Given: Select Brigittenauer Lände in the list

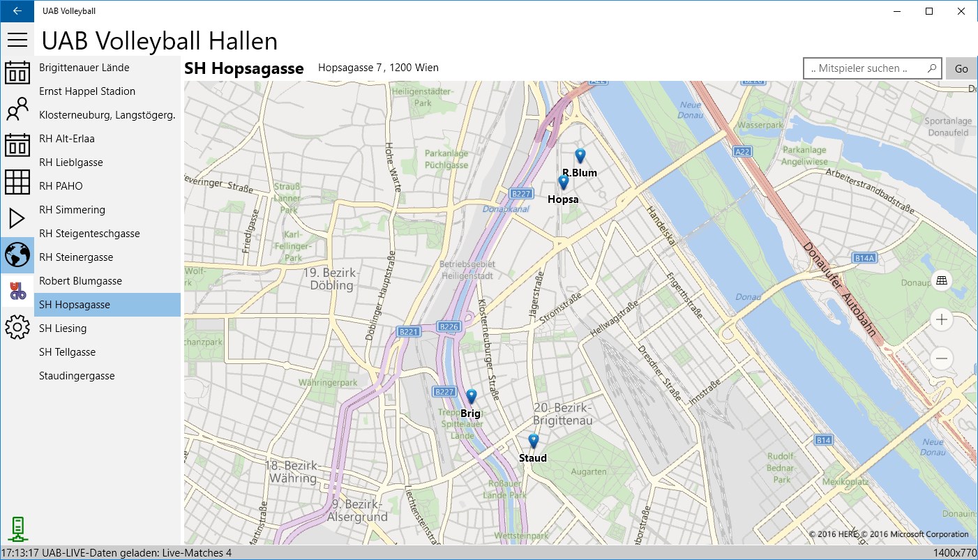Looking at the screenshot, I should point(107,68).
